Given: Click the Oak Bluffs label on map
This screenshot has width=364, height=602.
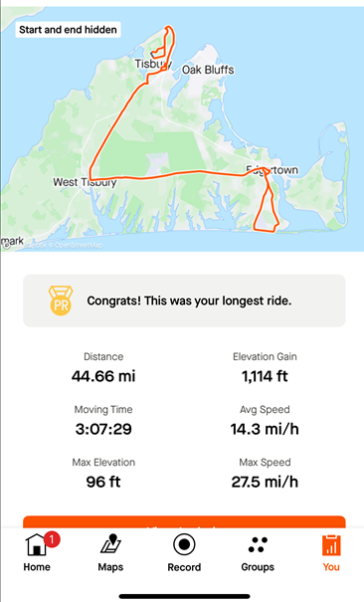Looking at the screenshot, I should coord(208,70).
